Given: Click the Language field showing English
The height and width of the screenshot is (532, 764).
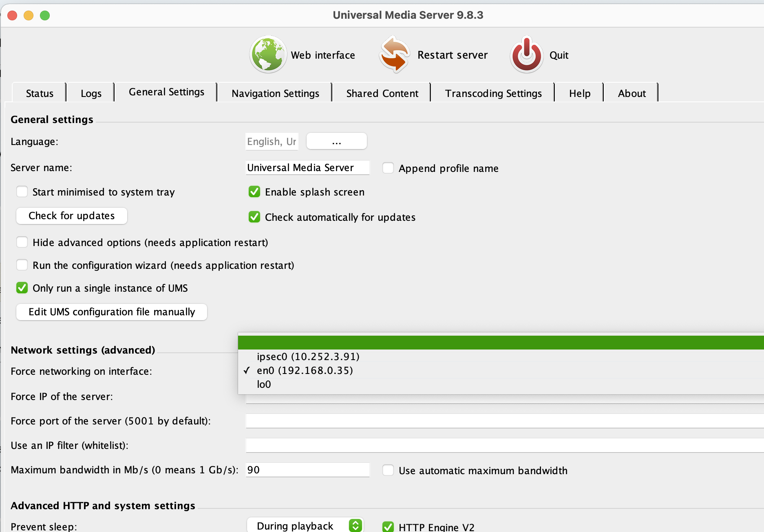Looking at the screenshot, I should point(272,141).
